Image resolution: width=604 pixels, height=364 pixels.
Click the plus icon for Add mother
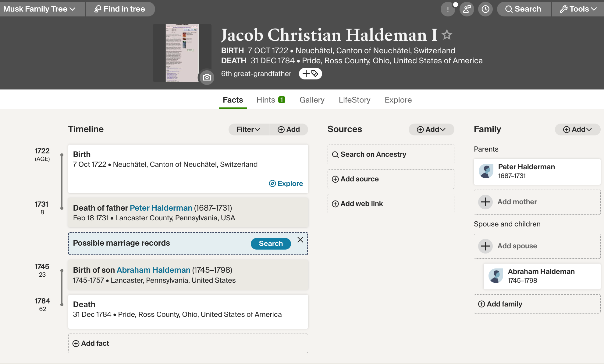(x=485, y=202)
